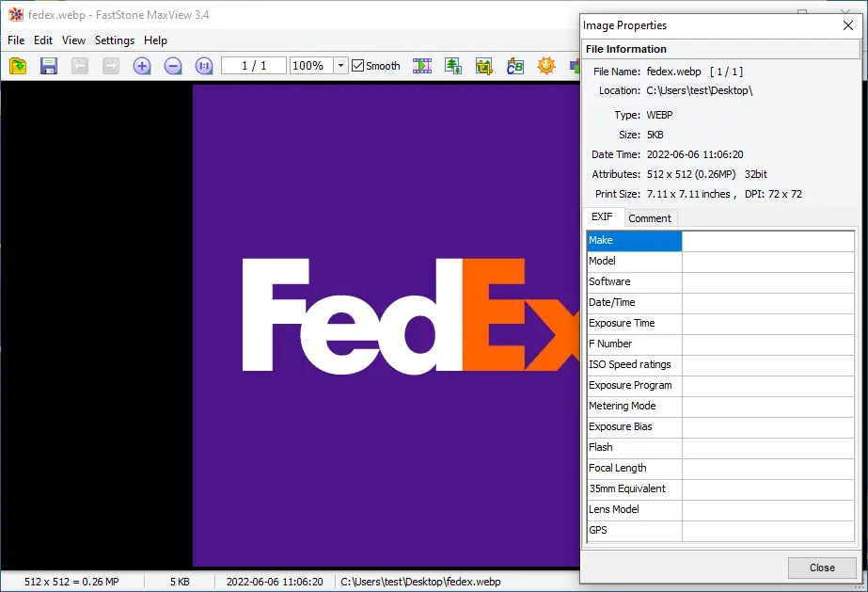Open the zoom percentage dropdown arrow
This screenshot has width=868, height=592.
(340, 66)
